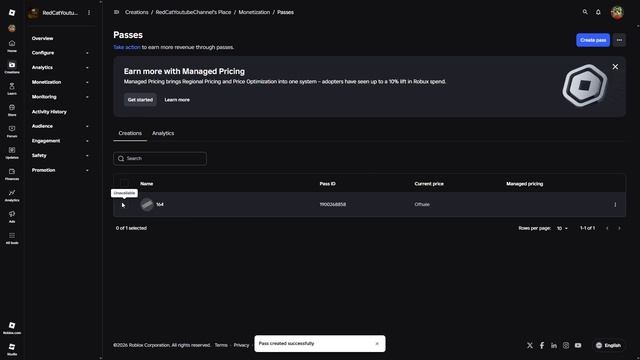Open the Instagram social link
This screenshot has width=640, height=360.
point(566,345)
